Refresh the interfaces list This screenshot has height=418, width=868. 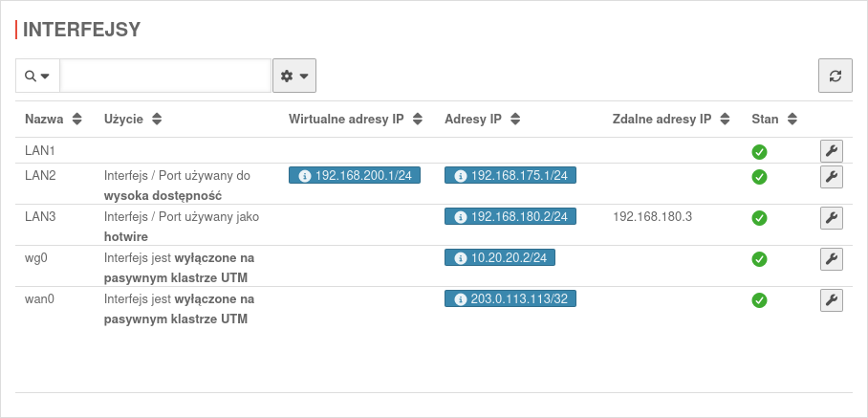(x=835, y=76)
